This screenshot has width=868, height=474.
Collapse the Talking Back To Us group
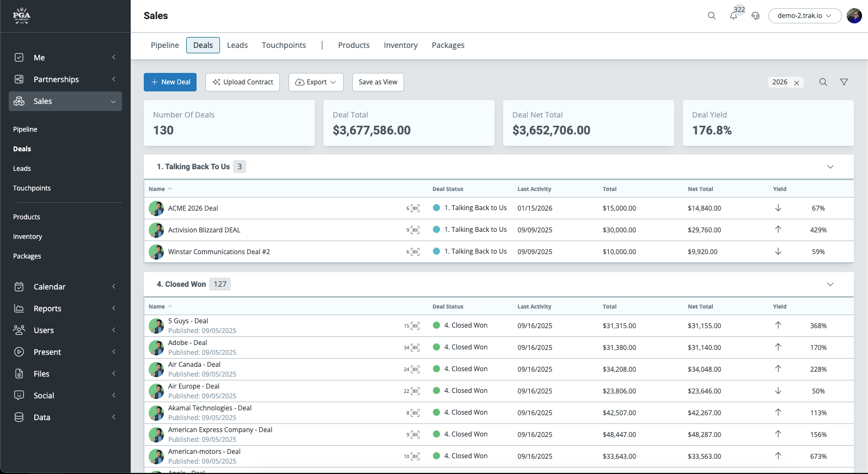pyautogui.click(x=830, y=167)
